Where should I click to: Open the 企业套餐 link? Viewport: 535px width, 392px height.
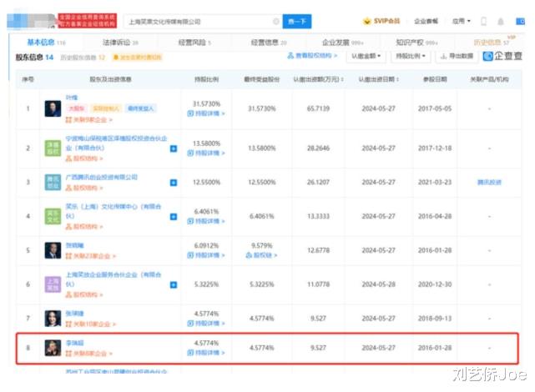(426, 21)
